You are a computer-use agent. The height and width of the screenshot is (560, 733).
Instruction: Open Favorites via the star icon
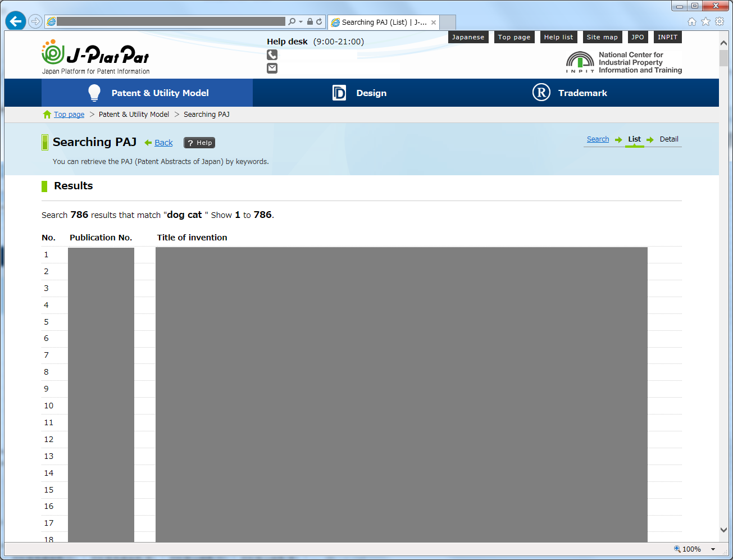pyautogui.click(x=706, y=21)
